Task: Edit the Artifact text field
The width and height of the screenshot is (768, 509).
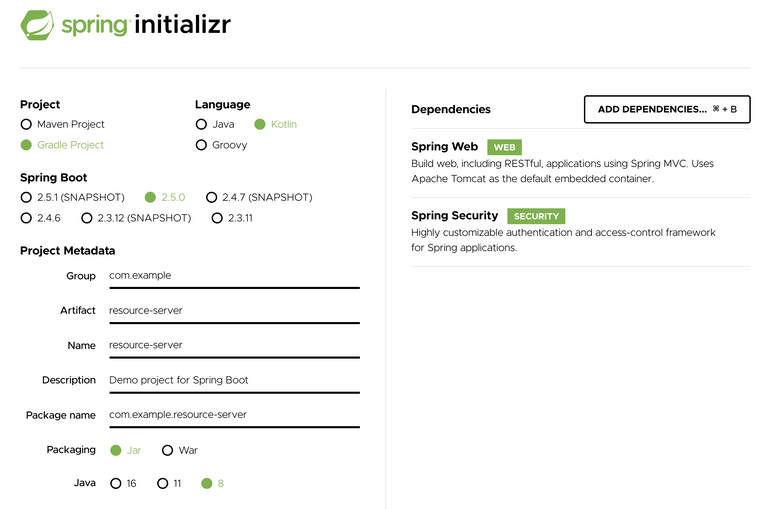Action: click(234, 312)
